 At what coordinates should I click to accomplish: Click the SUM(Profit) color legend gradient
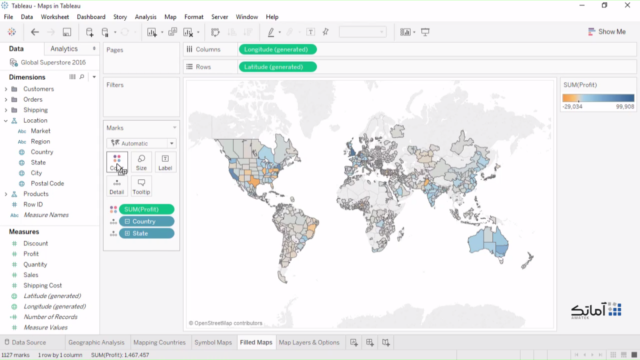click(598, 98)
